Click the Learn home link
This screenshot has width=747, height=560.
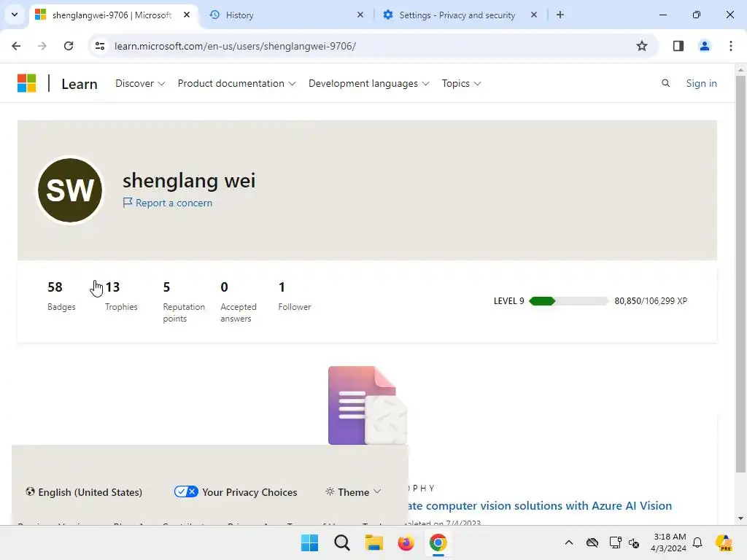click(80, 84)
